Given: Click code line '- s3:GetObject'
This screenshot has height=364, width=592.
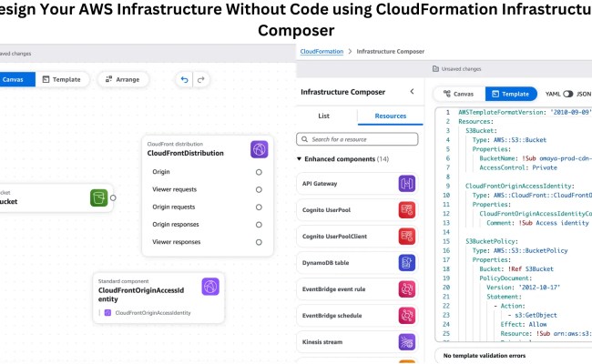Looking at the screenshot, I should pos(532,315).
